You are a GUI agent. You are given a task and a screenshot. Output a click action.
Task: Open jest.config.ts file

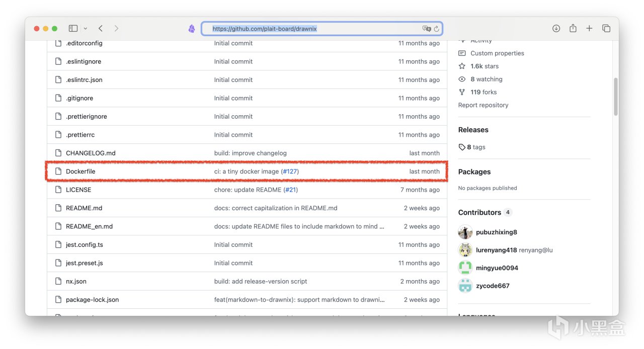click(x=85, y=245)
